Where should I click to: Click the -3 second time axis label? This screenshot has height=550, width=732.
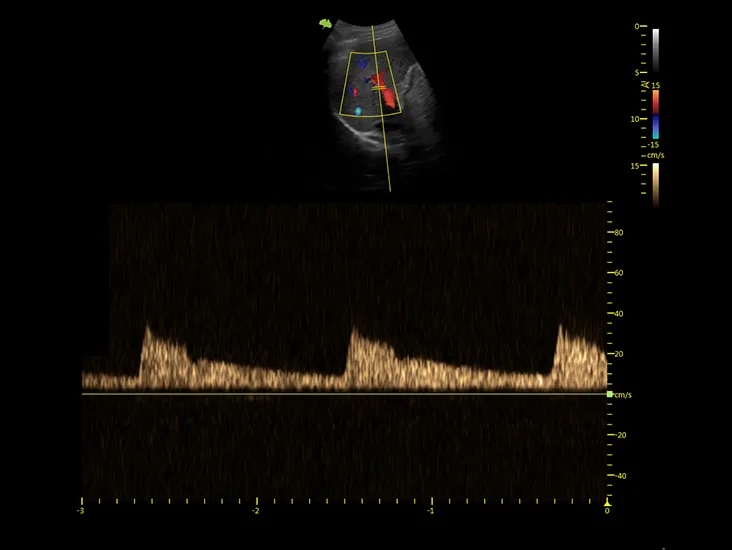pyautogui.click(x=81, y=511)
